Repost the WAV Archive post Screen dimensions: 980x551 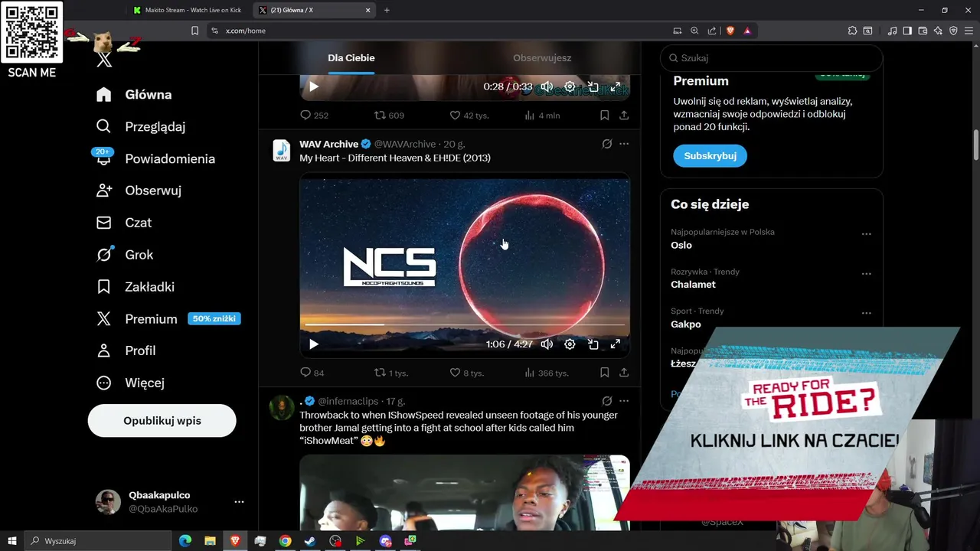[x=390, y=373]
